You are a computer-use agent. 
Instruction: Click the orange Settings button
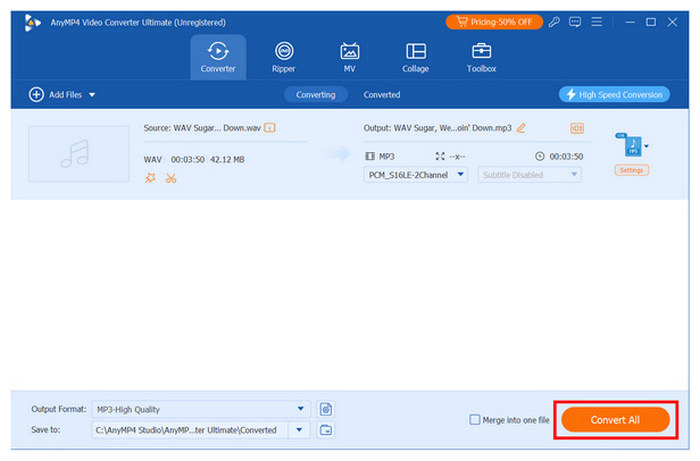coord(631,170)
